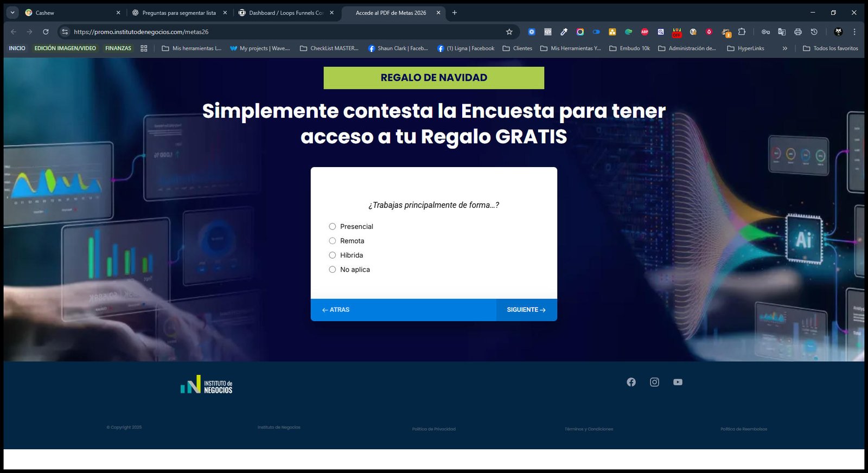The height and width of the screenshot is (473, 868).
Task: View site information icon in address bar
Action: coord(65,32)
